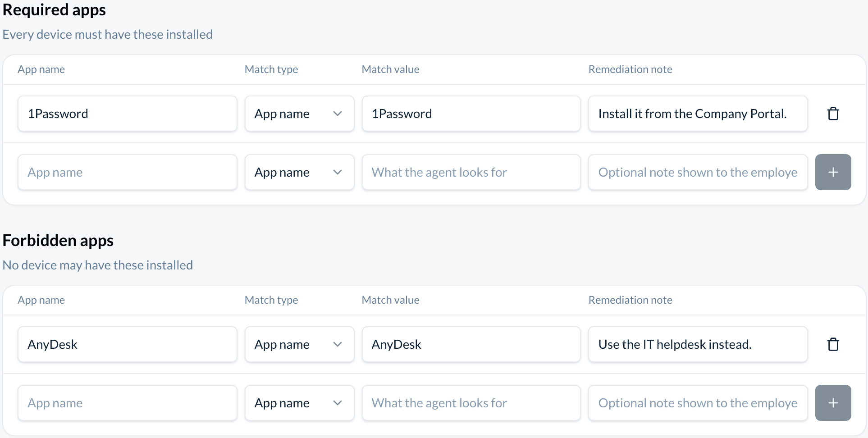The width and height of the screenshot is (868, 438).
Task: Open match type dropdown in new required app row
Action: click(x=299, y=172)
